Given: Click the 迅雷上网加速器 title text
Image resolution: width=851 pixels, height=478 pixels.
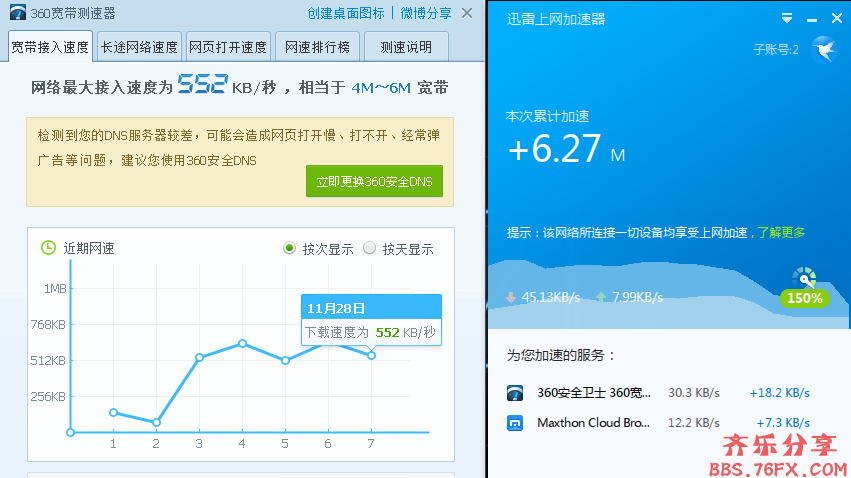Looking at the screenshot, I should 556,19.
